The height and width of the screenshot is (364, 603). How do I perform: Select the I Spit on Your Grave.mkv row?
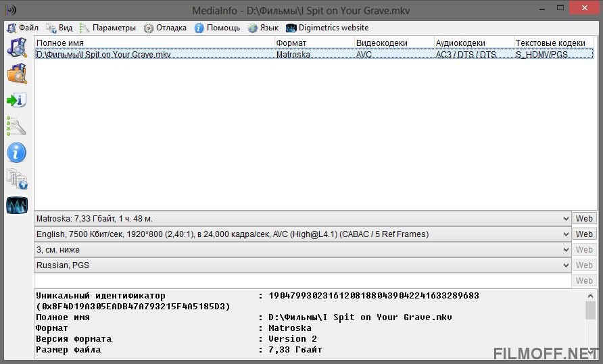click(x=103, y=55)
